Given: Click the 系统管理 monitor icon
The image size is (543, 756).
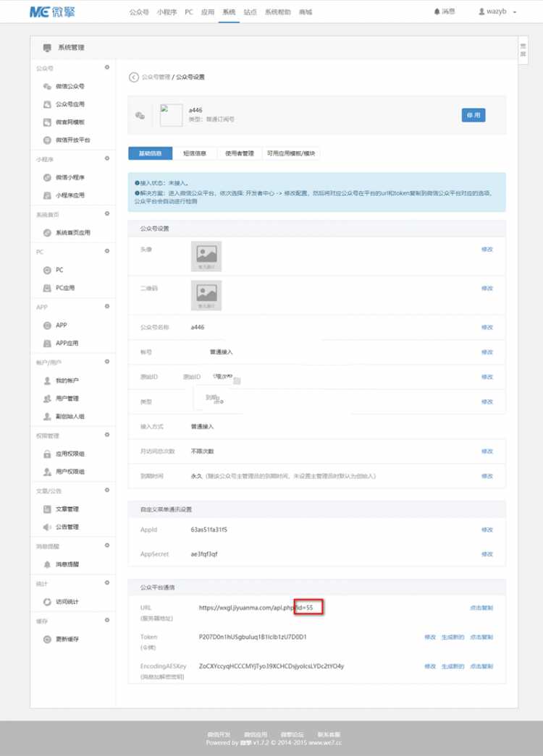Looking at the screenshot, I should 47,47.
